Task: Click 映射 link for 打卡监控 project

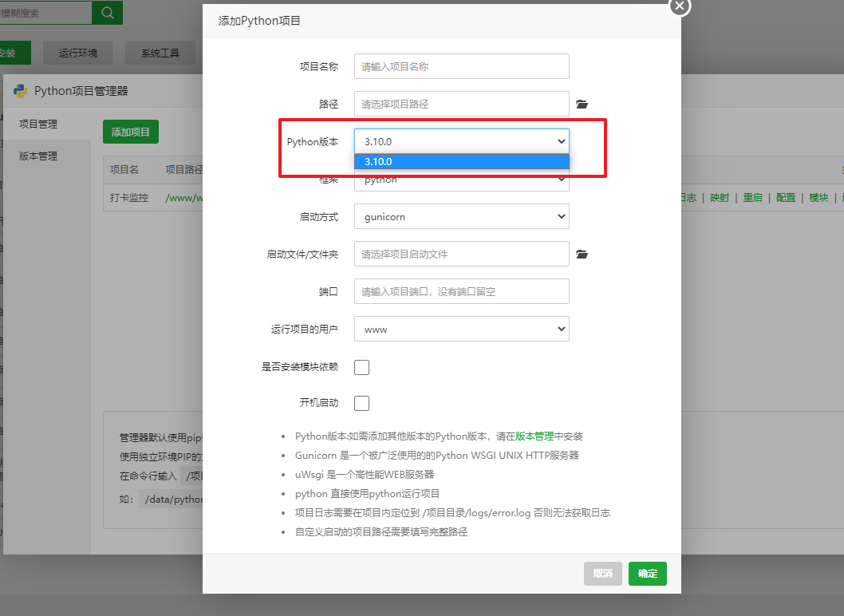Action: pos(720,198)
